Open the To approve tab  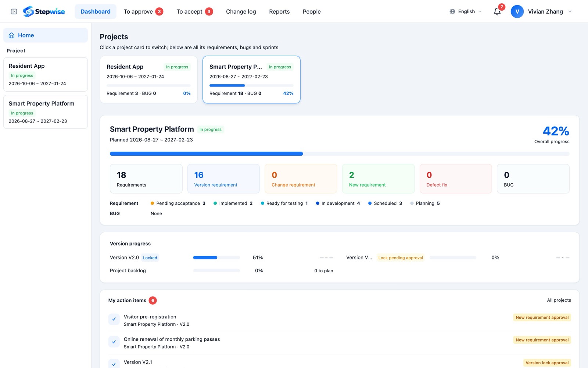tap(143, 11)
